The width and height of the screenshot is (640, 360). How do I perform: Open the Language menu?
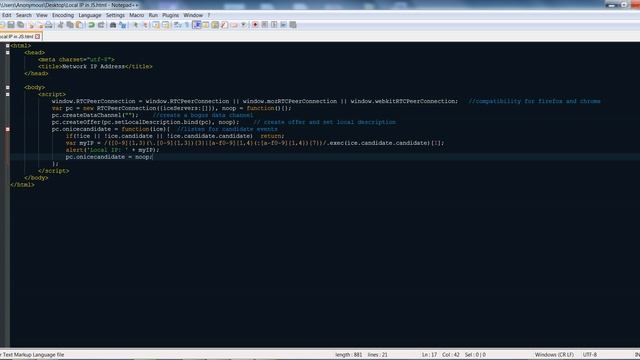point(90,15)
